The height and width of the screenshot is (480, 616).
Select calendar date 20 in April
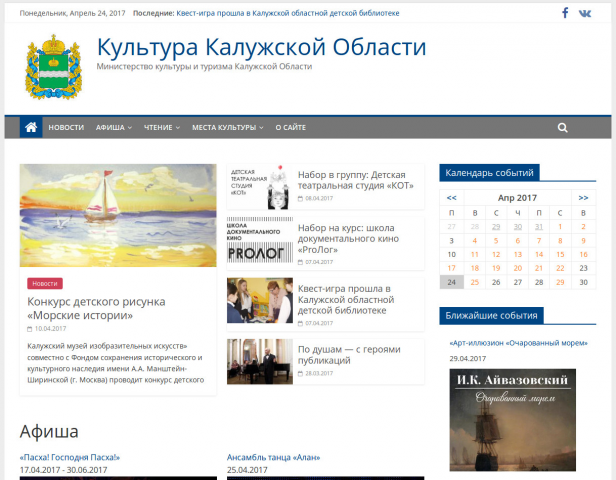[x=518, y=268]
